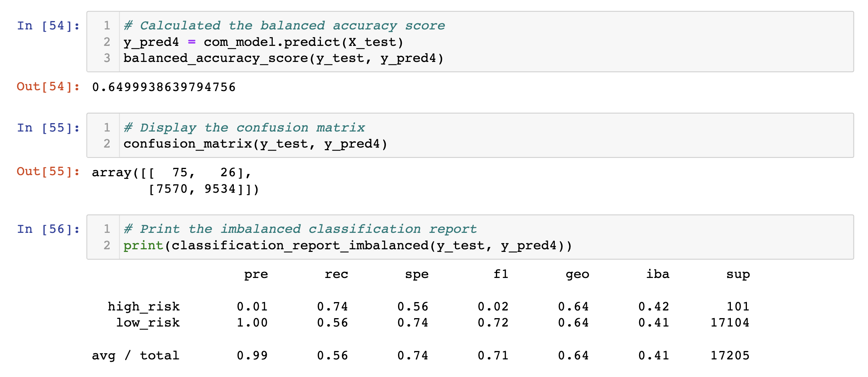Click the 'balanced_accuracy_score(y_test, y_pred4)' code line
Screen dimensions: 868x377
283,58
